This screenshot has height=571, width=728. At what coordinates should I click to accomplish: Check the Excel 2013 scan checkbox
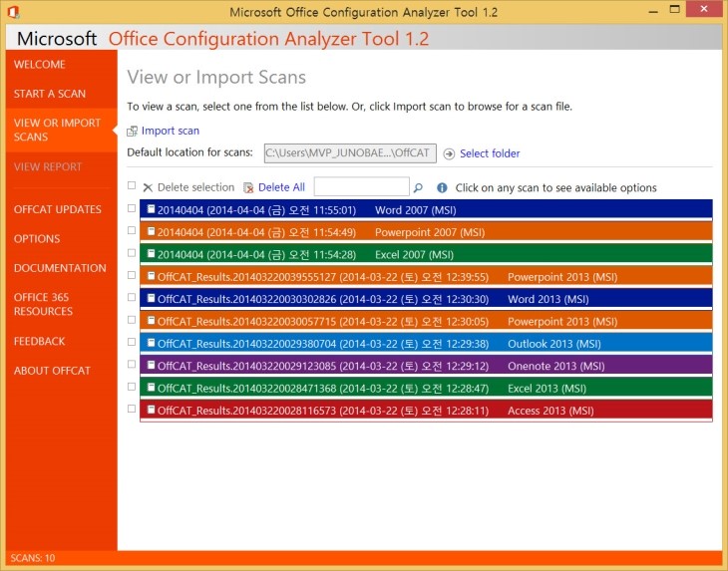point(132,387)
